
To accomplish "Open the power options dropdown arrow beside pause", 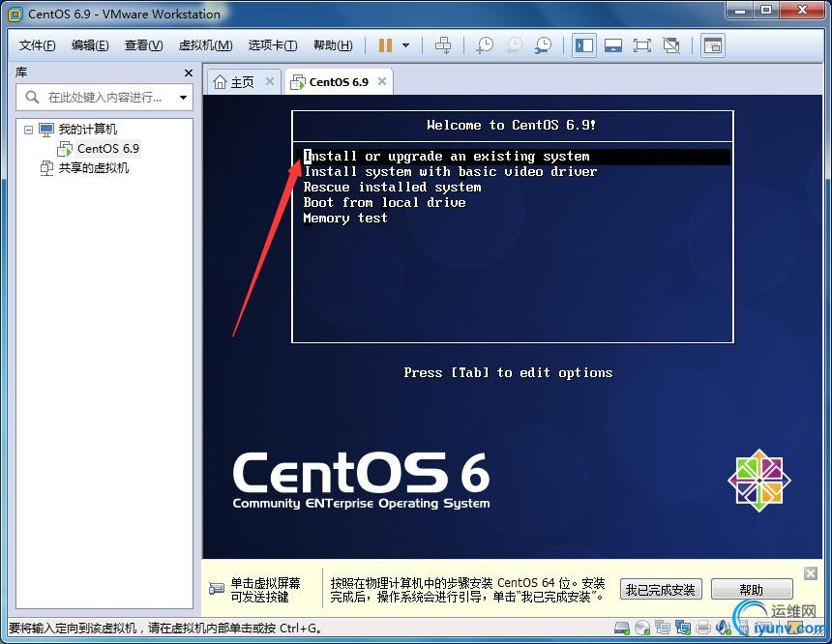I will point(406,45).
